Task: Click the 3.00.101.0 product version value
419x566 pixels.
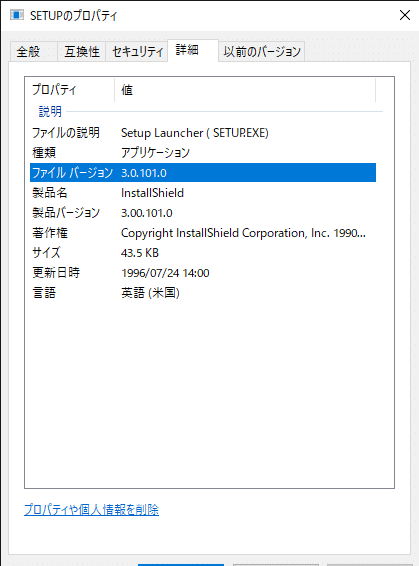Action: pyautogui.click(x=147, y=213)
